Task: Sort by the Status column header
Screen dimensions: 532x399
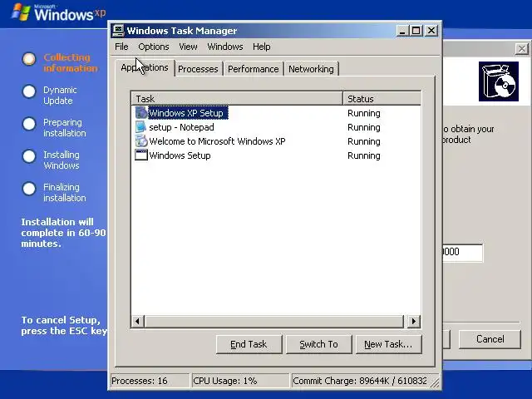Action: [382, 99]
